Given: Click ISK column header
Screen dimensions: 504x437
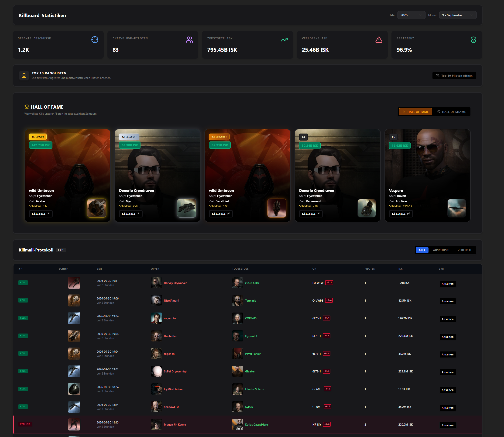Looking at the screenshot, I should [400, 269].
